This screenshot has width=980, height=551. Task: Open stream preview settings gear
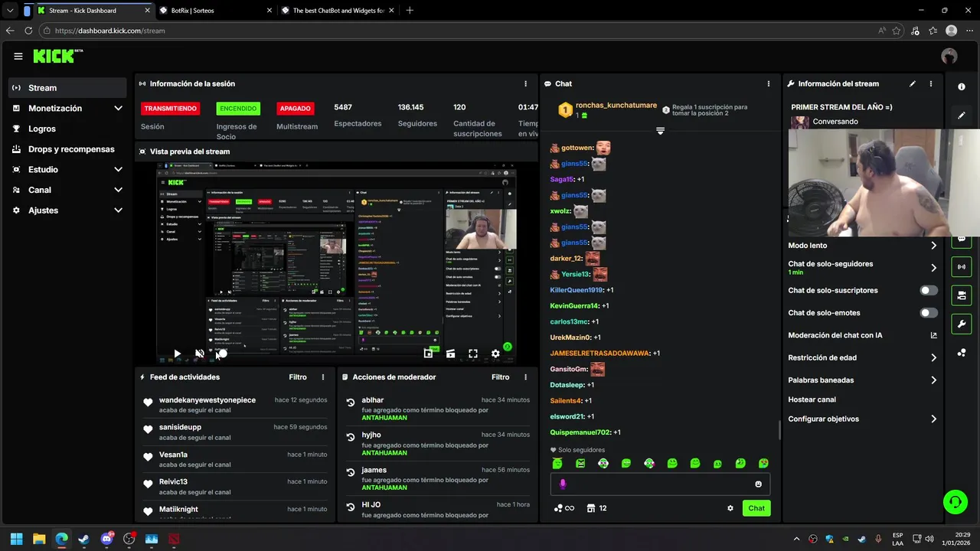coord(495,354)
